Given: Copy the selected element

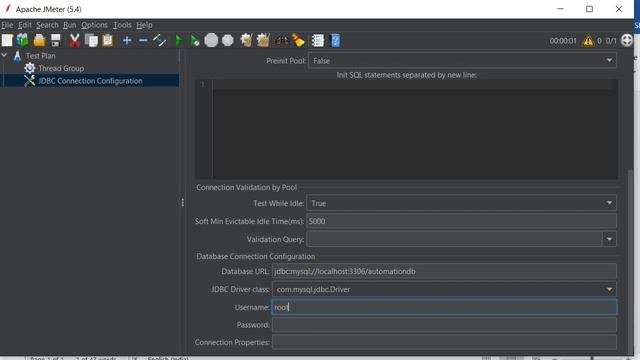Looking at the screenshot, I should pyautogui.click(x=91, y=40).
